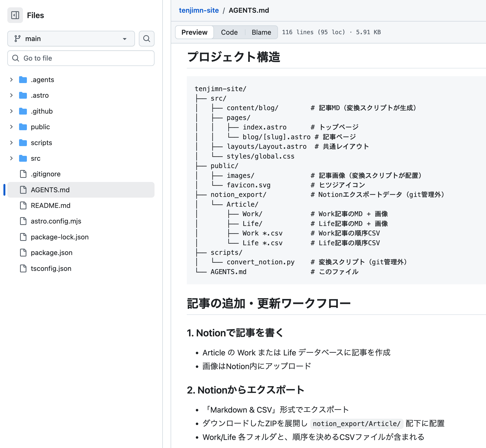486x448 pixels.
Task: Expand the src folder chevron
Action: coord(11,158)
